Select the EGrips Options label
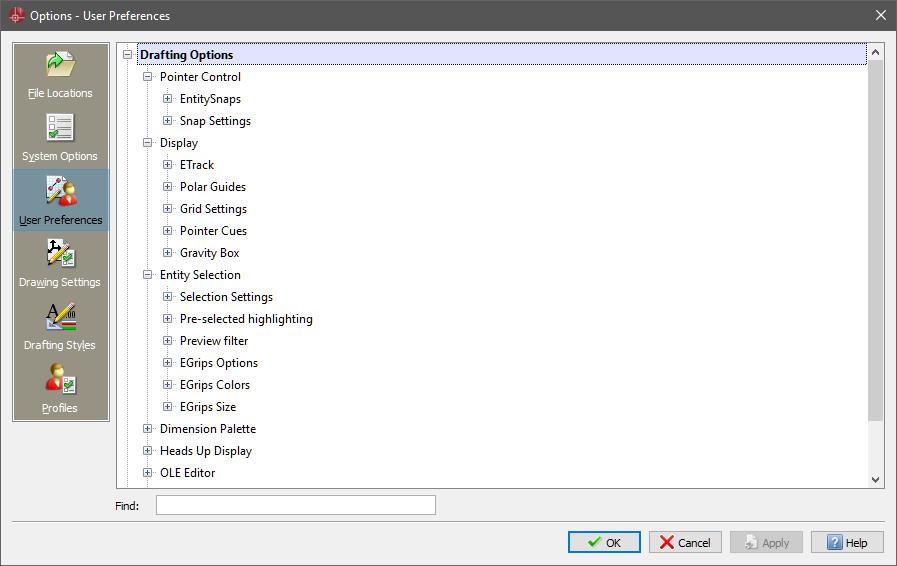The height and width of the screenshot is (566, 897). click(x=219, y=363)
